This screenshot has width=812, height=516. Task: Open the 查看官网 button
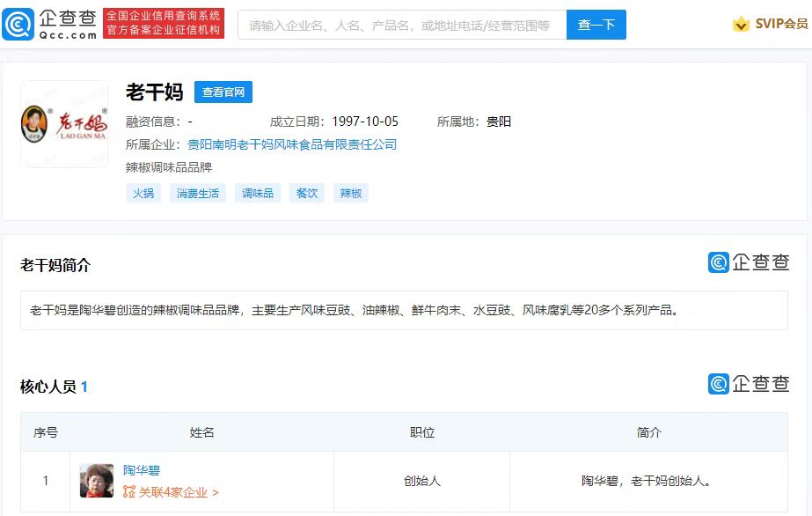[x=223, y=92]
